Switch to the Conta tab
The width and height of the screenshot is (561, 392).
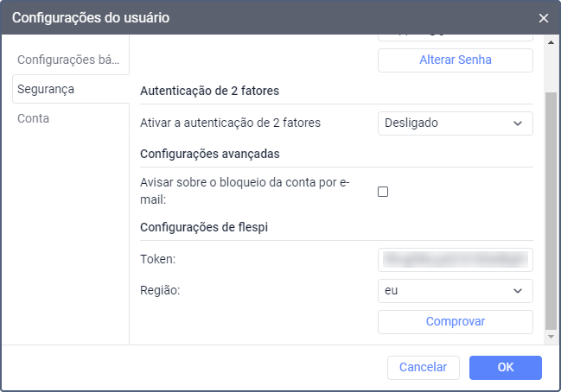[34, 118]
